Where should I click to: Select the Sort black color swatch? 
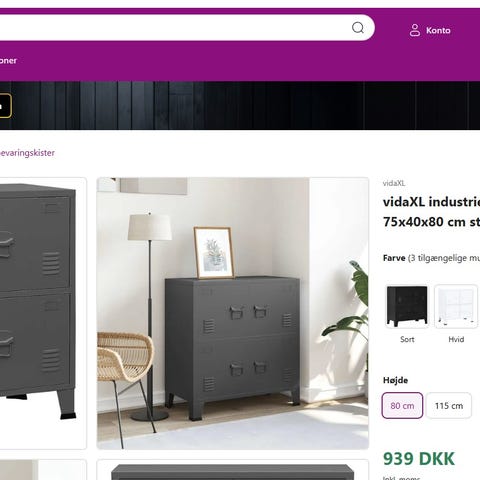click(407, 306)
